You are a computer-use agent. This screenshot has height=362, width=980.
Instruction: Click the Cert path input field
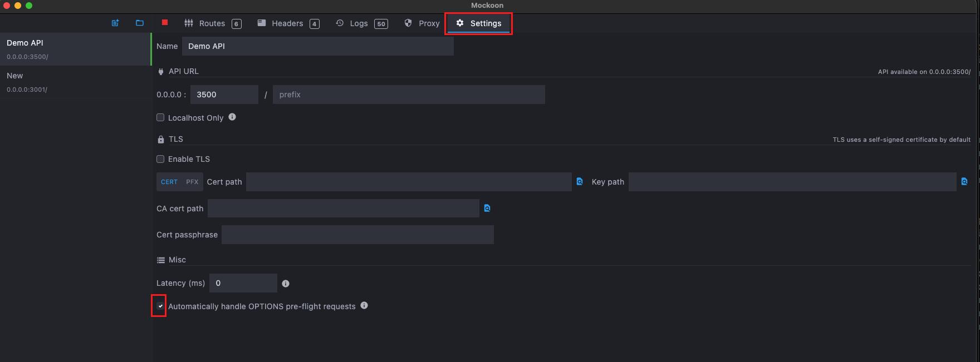pos(409,182)
